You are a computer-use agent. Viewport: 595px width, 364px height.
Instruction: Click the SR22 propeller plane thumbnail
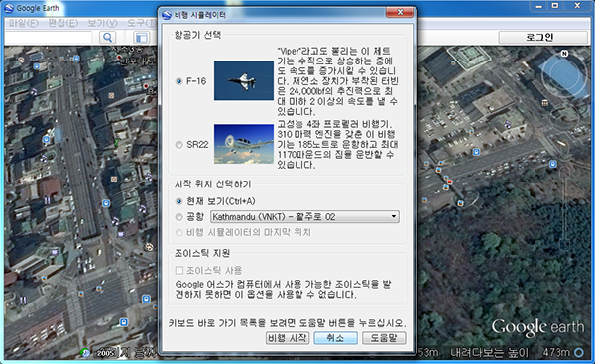coord(244,144)
